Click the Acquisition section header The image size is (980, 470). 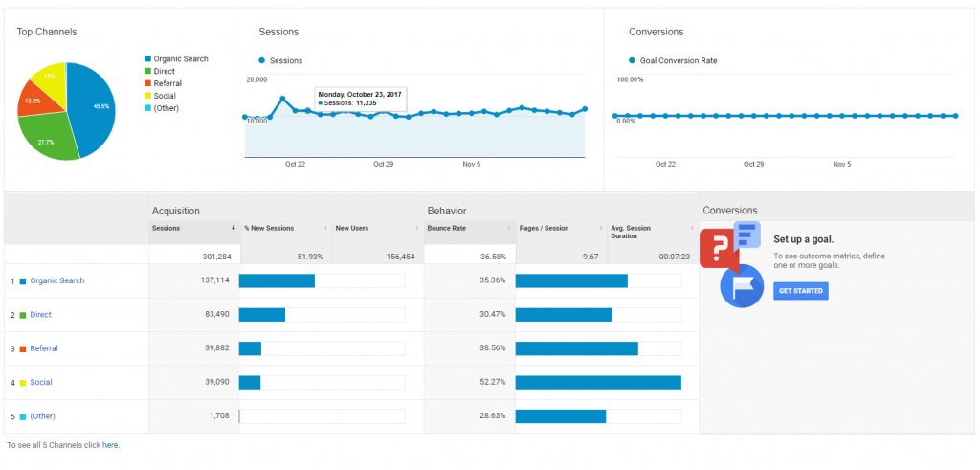point(176,212)
